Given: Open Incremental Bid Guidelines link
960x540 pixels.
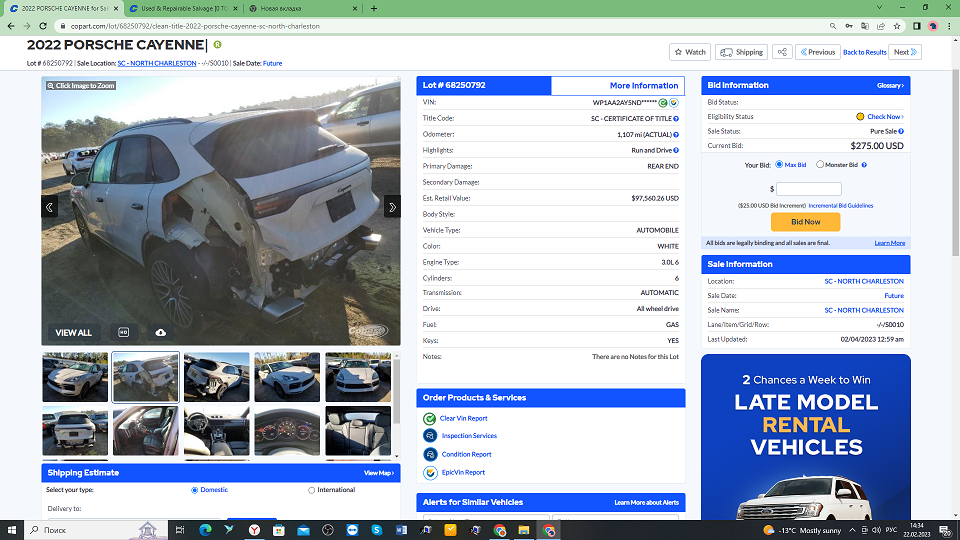Looking at the screenshot, I should click(x=841, y=206).
